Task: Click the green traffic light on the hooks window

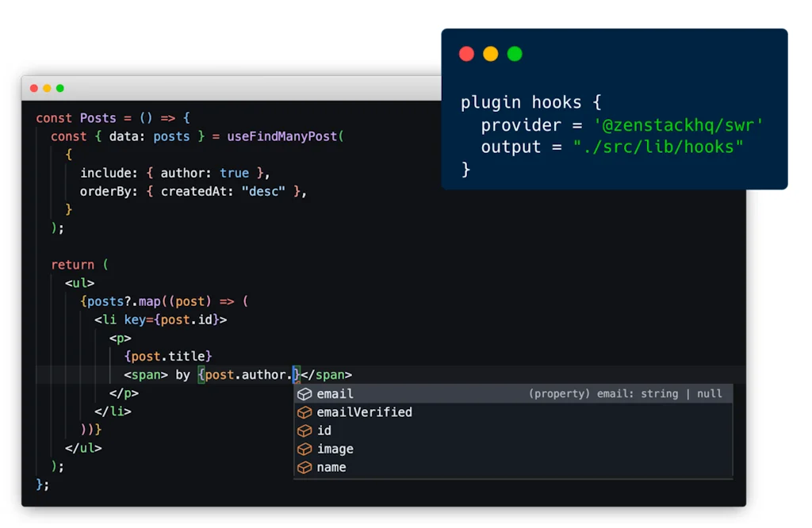Action: coord(514,54)
